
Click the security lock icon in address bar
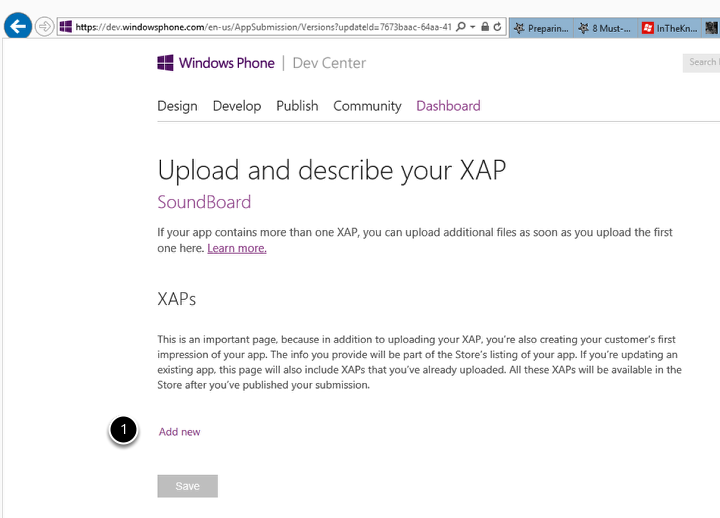tap(485, 27)
